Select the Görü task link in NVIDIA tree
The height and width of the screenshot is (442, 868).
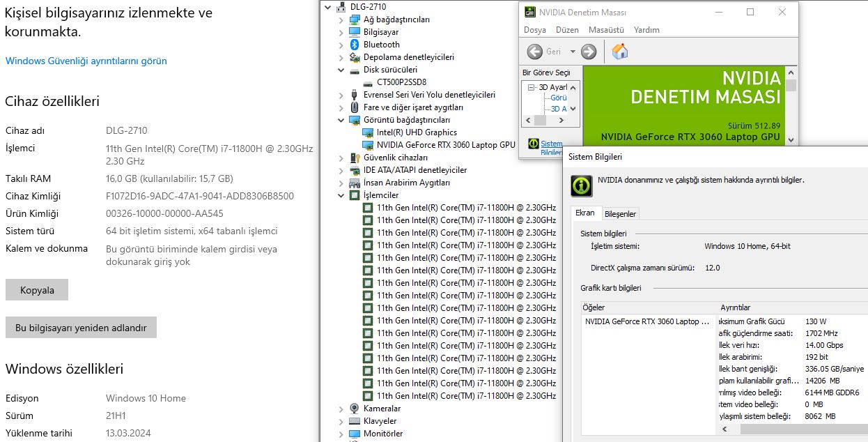tap(559, 98)
